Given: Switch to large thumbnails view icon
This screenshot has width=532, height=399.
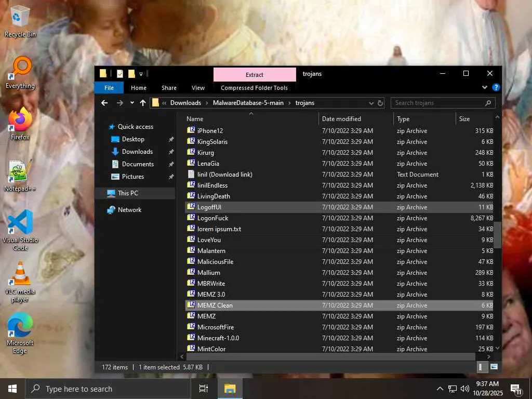Looking at the screenshot, I should point(494,367).
